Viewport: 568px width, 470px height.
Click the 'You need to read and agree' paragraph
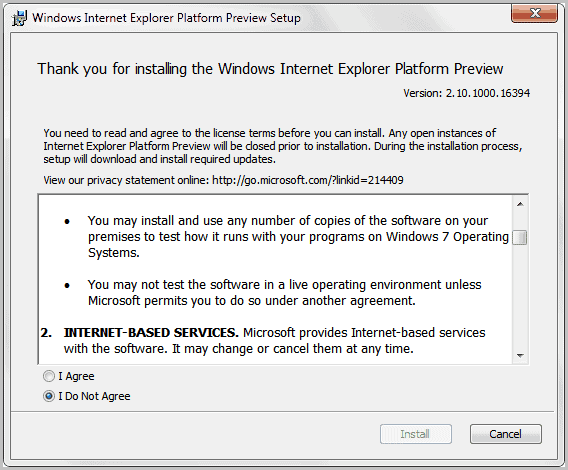click(283, 146)
